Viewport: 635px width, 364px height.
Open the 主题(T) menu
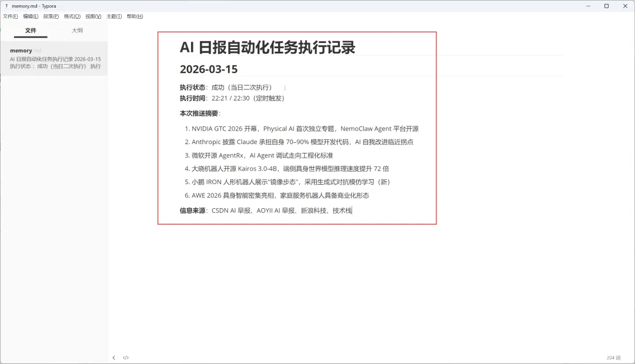coord(114,16)
